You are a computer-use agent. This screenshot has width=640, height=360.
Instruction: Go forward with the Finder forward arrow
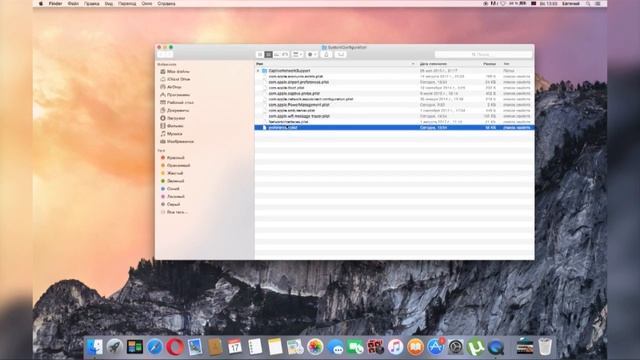point(169,54)
